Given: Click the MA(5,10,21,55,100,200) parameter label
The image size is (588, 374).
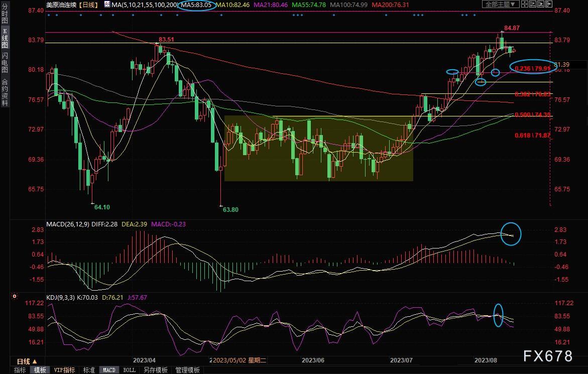Looking at the screenshot, I should [145, 5].
